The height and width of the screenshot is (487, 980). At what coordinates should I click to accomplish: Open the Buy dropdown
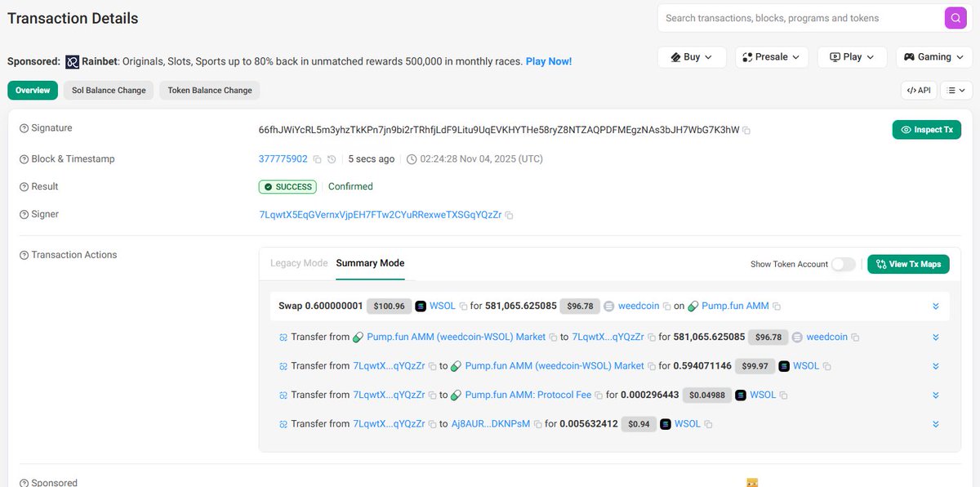[x=692, y=57]
